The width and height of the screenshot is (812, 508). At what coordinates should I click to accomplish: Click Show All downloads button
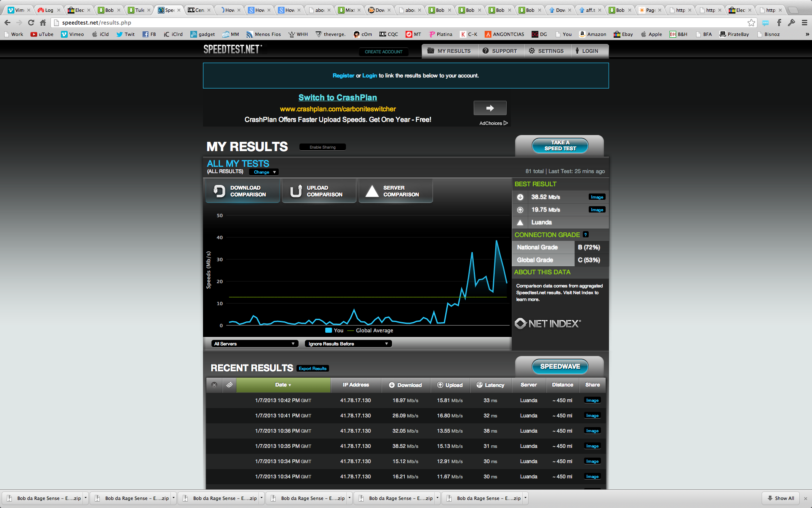point(781,498)
